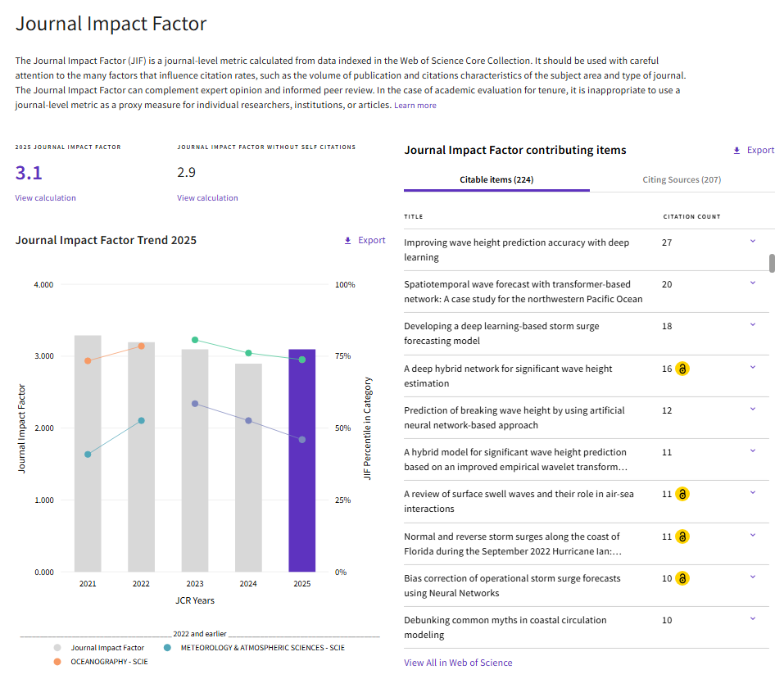Open View calculation under 3.1 impact factor
This screenshot has height=679, width=784.
[x=46, y=198]
